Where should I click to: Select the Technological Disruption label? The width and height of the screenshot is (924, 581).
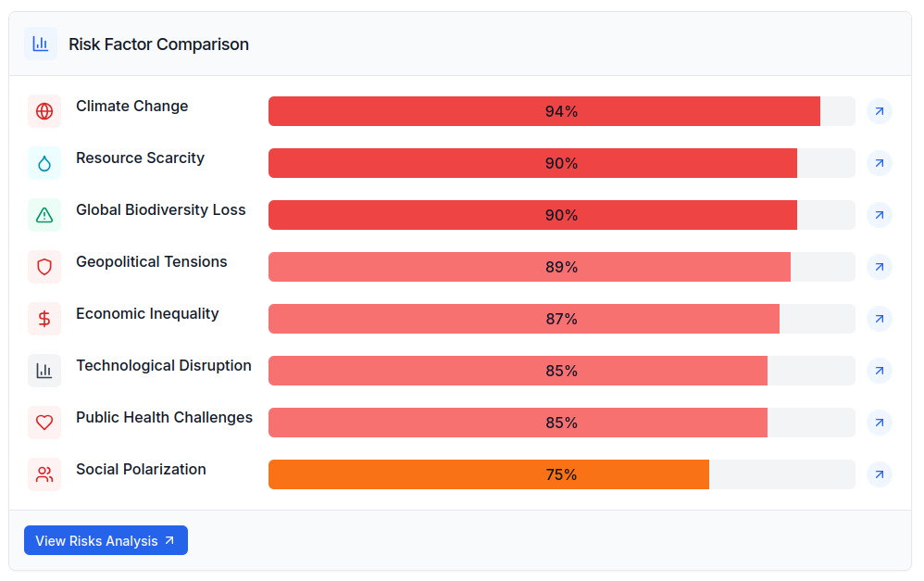164,365
